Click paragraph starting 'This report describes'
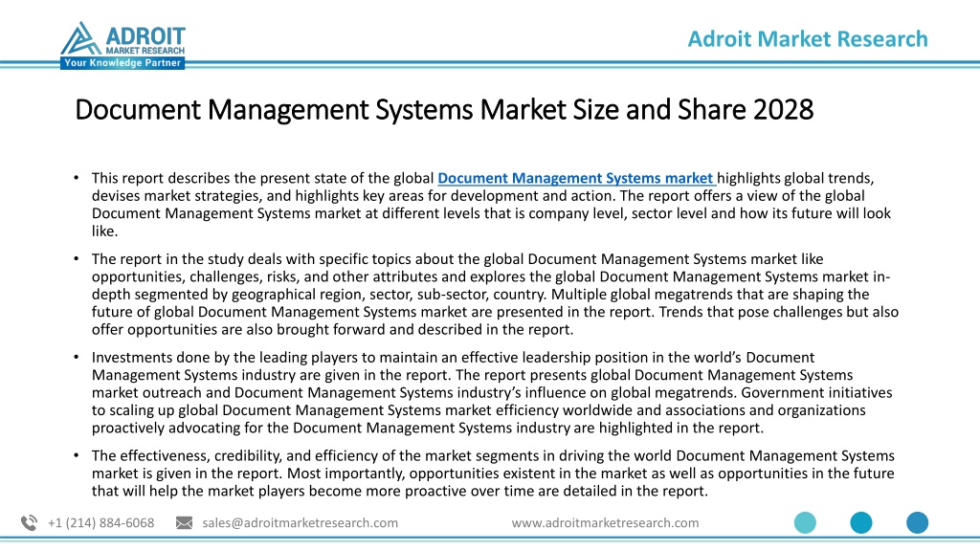980x551 pixels. [x=491, y=205]
